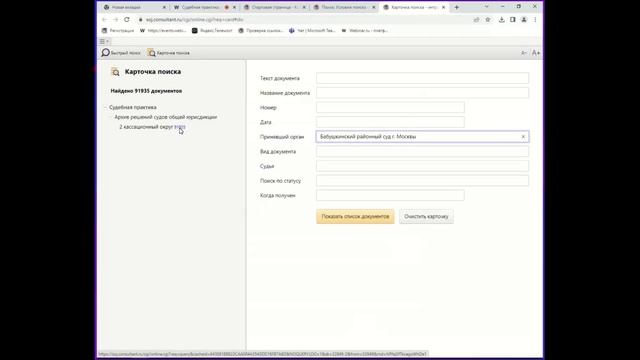Go forward in browser history

pos(116,20)
